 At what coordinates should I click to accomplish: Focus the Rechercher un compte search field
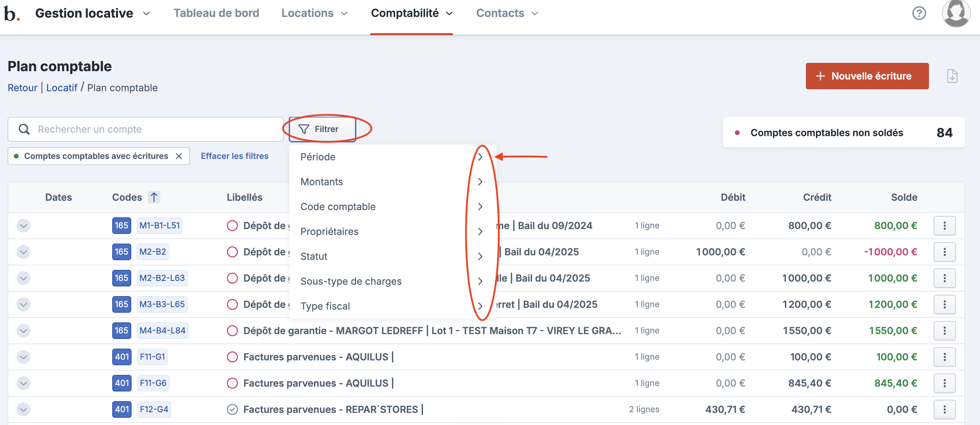(x=152, y=130)
